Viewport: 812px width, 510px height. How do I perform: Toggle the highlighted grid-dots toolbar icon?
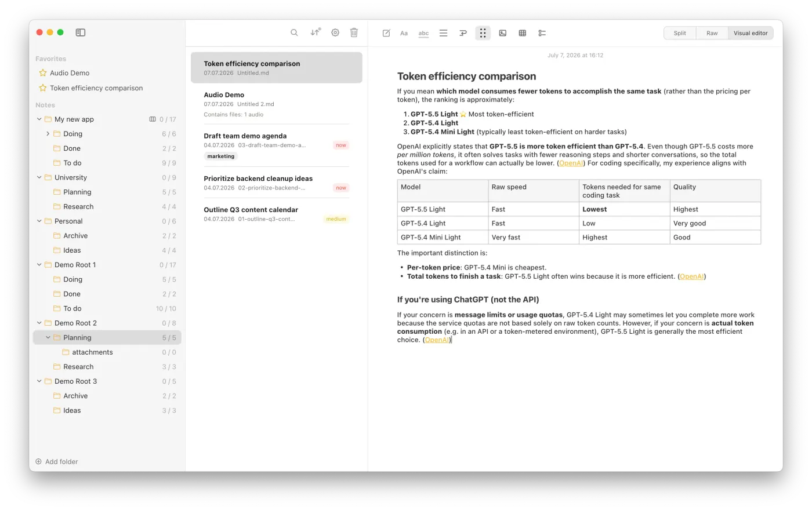[x=483, y=33]
